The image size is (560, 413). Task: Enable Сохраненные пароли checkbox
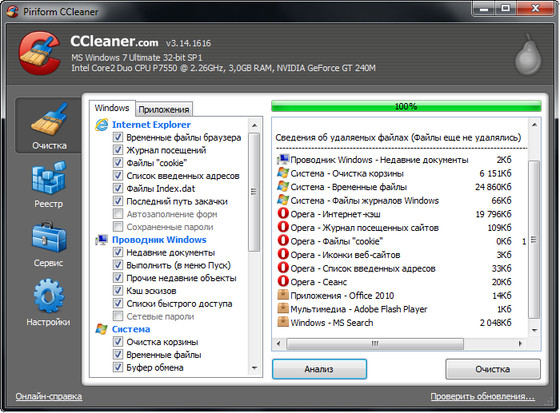(x=118, y=227)
